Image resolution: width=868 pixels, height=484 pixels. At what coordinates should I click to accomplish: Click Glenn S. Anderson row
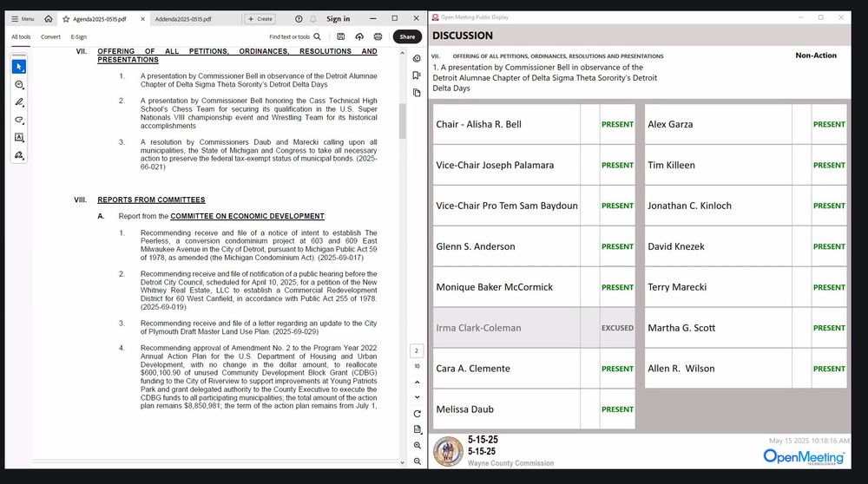pos(534,246)
